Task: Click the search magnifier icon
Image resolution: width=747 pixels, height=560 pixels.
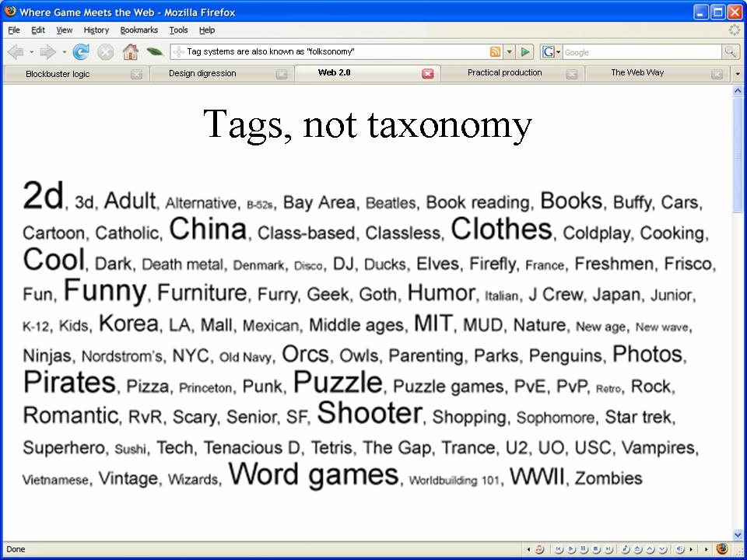Action: coord(730,51)
